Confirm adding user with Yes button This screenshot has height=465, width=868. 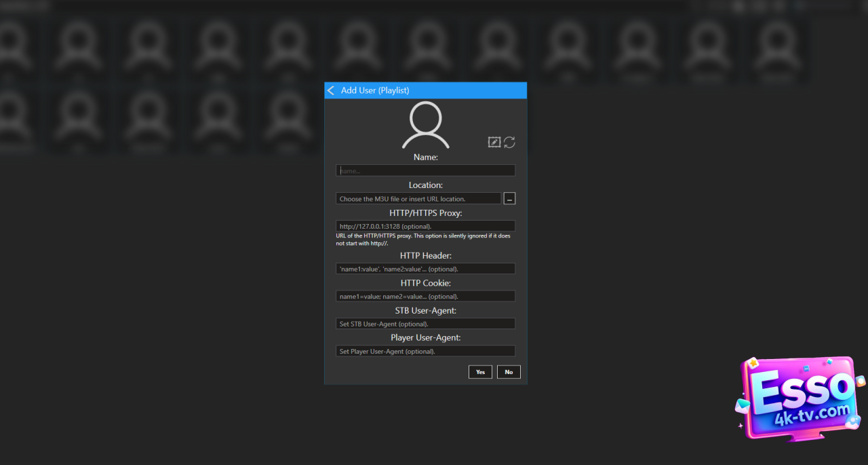click(480, 372)
